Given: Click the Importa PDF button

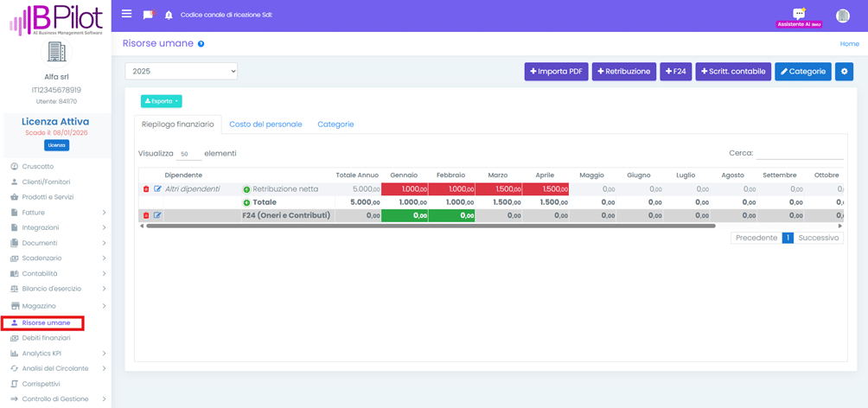Looking at the screenshot, I should click(557, 72).
